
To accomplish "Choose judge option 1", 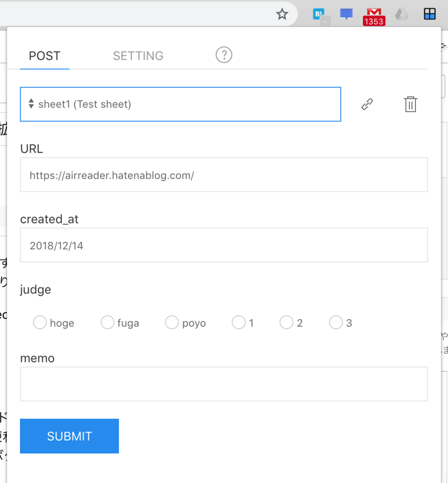I will (239, 323).
